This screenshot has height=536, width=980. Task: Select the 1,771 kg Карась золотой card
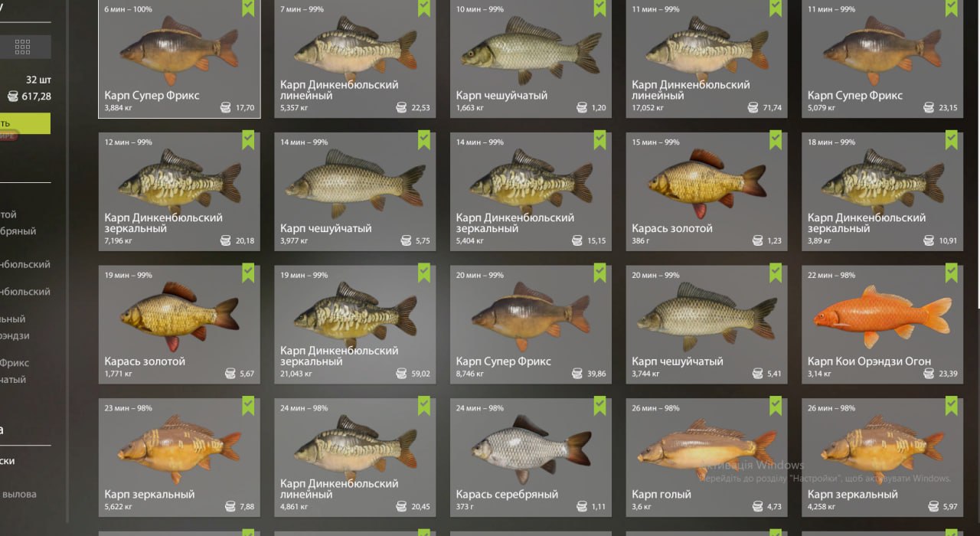coord(179,324)
